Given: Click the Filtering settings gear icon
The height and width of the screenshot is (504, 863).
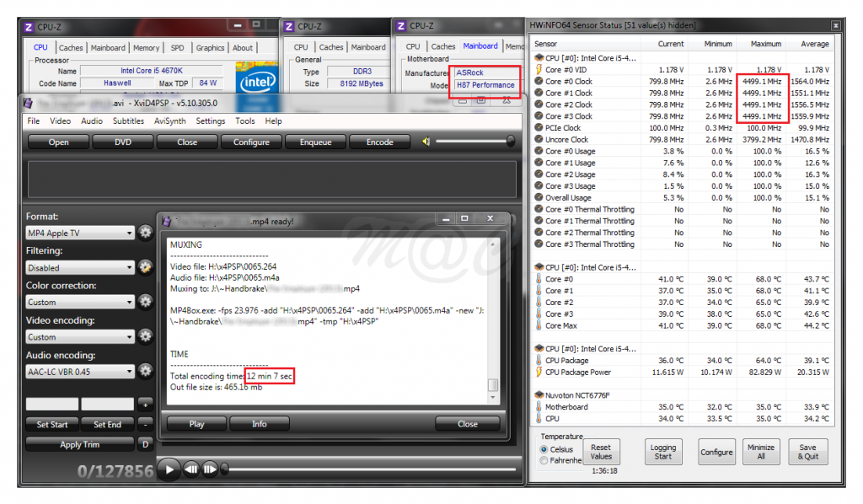Looking at the screenshot, I should tap(146, 267).
